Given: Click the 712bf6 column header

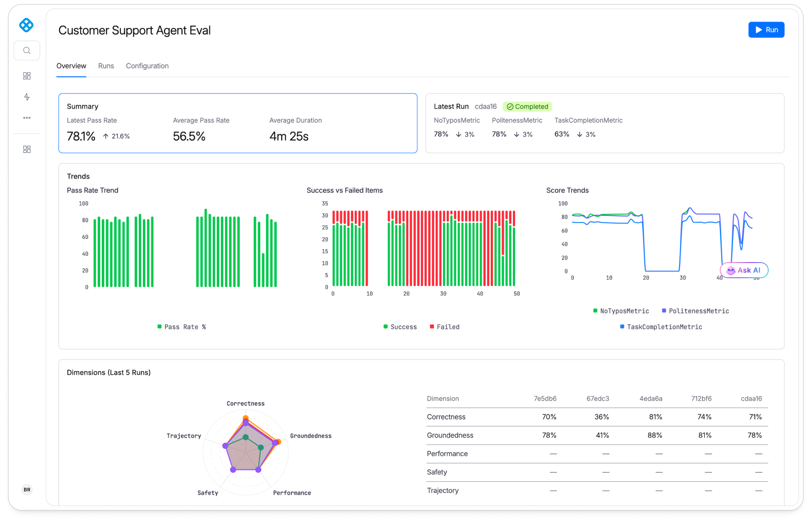Looking at the screenshot, I should click(701, 399).
